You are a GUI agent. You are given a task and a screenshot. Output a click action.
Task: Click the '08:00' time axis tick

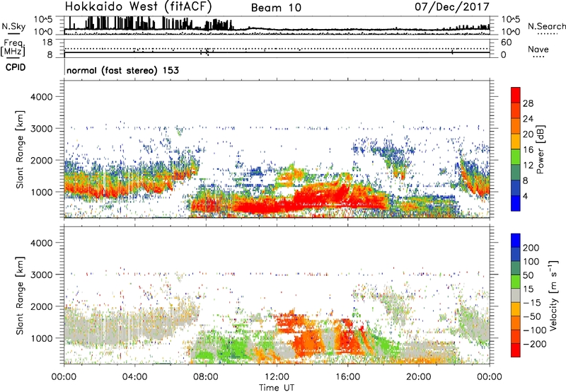205,377
